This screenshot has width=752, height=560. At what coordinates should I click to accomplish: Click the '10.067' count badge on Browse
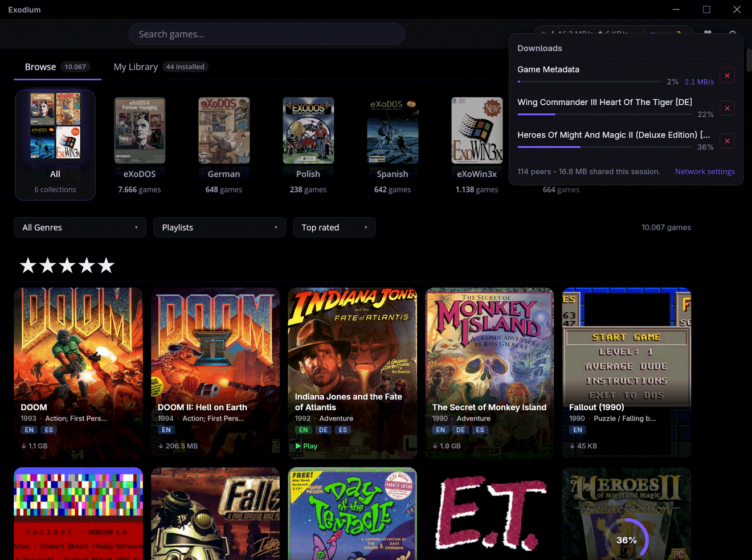coord(75,67)
